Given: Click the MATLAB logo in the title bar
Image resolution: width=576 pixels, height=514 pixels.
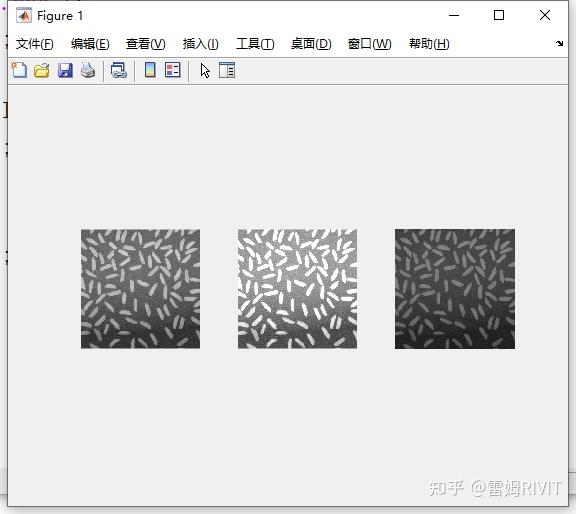Looking at the screenshot, I should point(24,15).
